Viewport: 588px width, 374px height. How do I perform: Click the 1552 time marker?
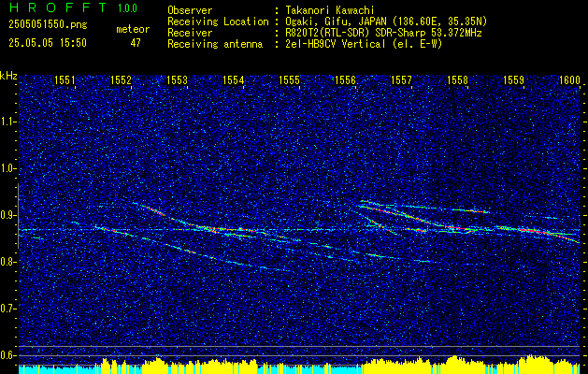click(x=121, y=79)
